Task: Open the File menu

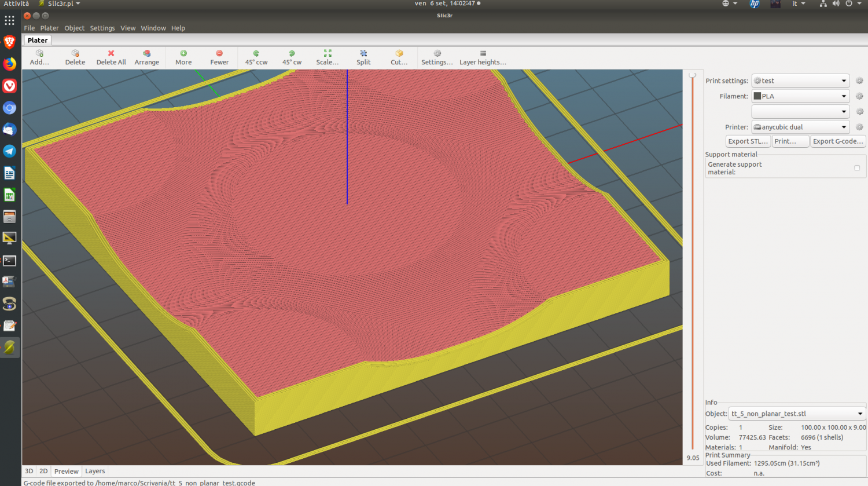Action: click(x=30, y=28)
